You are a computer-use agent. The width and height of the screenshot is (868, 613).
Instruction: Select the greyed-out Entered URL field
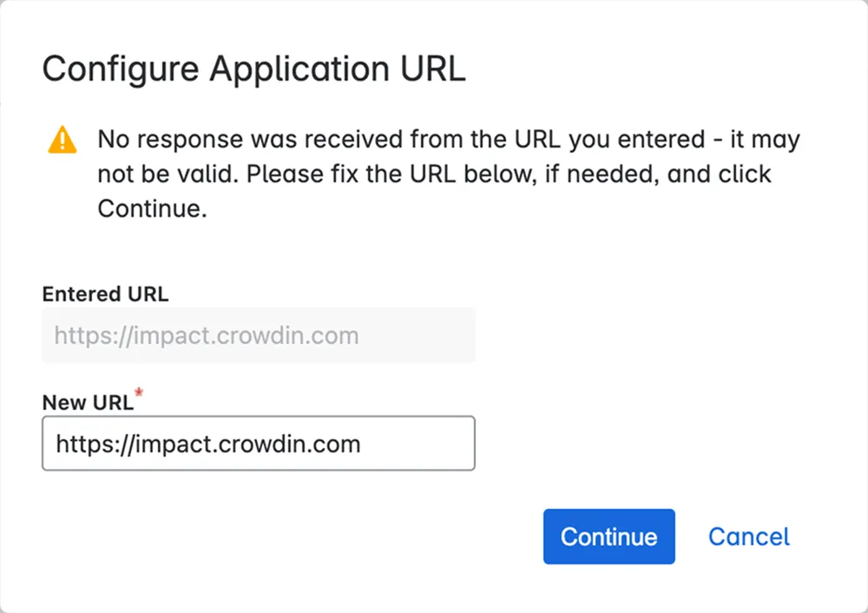[x=258, y=335]
